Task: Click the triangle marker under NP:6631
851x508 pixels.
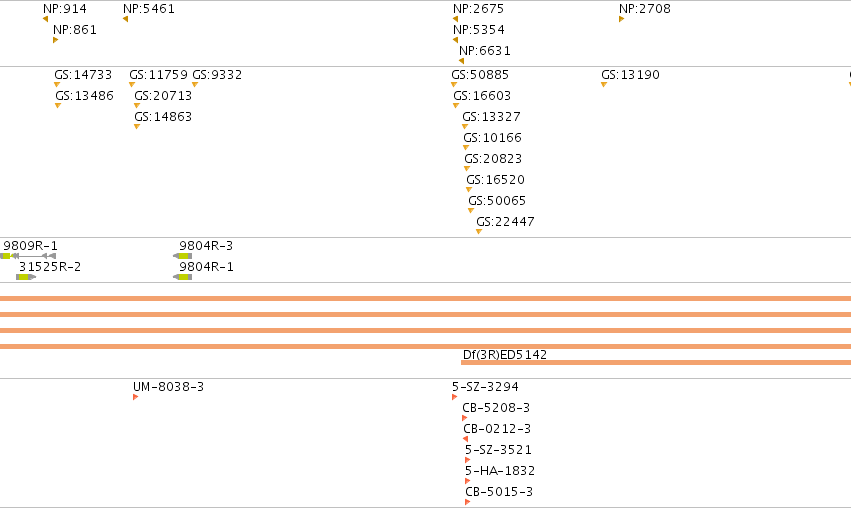Action: (x=461, y=61)
